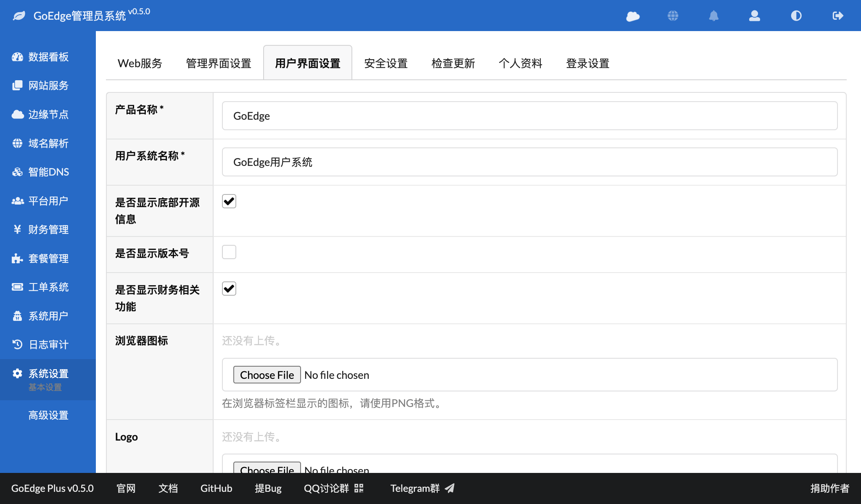Open 智能DNS menu item
The height and width of the screenshot is (504, 861).
tap(48, 172)
